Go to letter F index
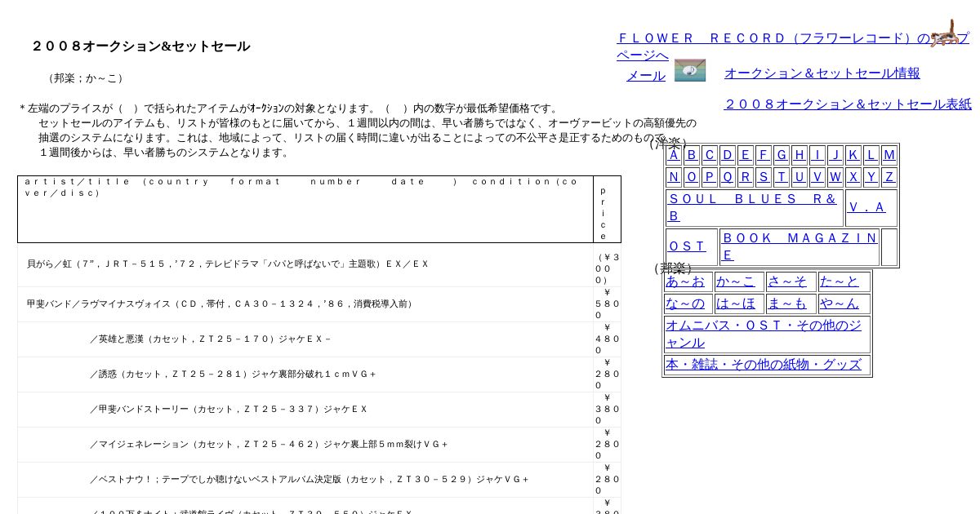This screenshot has height=514, width=980. tap(764, 155)
